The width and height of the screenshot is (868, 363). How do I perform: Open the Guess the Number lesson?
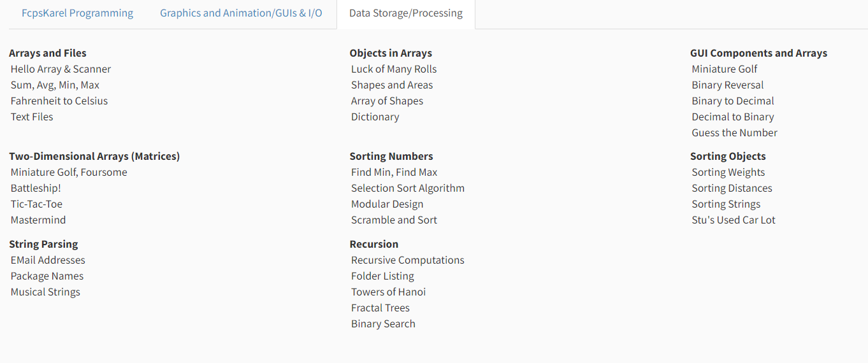734,132
